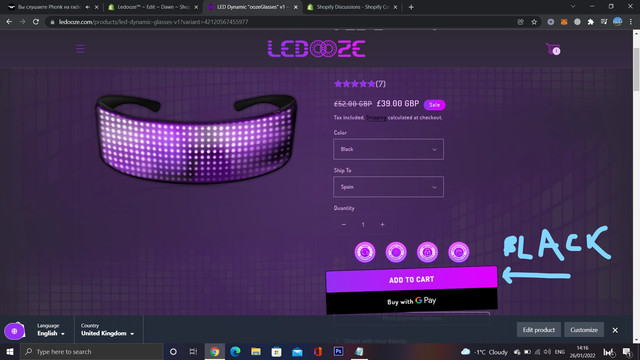Open the Mail app from taskbar

tap(297, 351)
